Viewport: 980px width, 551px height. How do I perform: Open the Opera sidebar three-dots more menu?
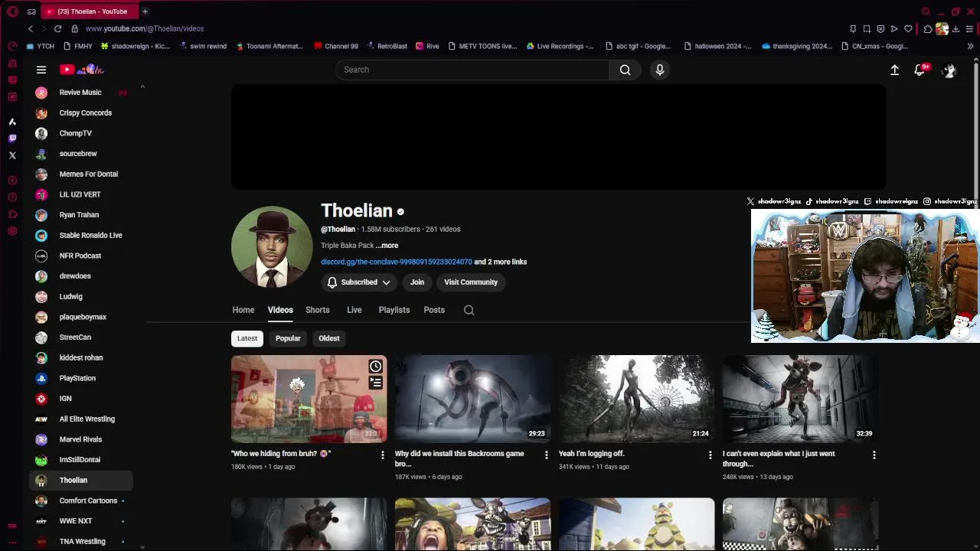tap(12, 541)
